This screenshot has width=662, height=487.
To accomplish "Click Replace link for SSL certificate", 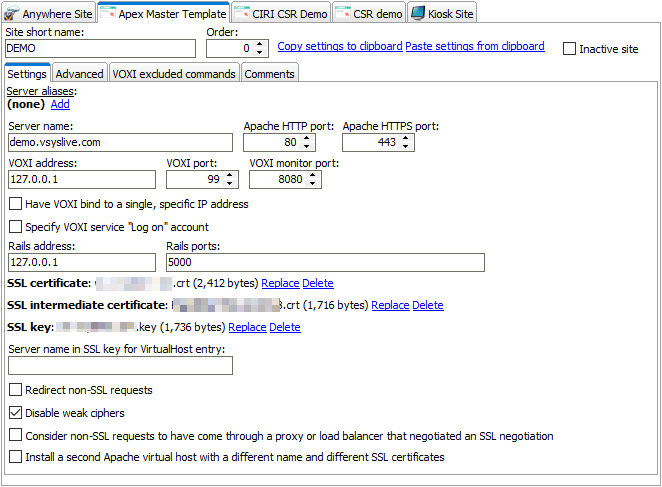I will click(280, 284).
